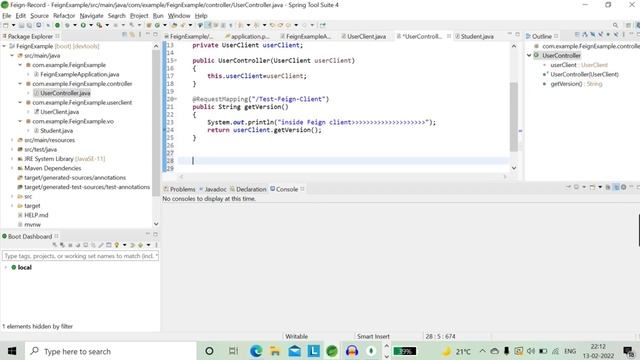Image resolution: width=640 pixels, height=360 pixels.
Task: Select HELP.md in Package Explorer
Action: (x=36, y=215)
